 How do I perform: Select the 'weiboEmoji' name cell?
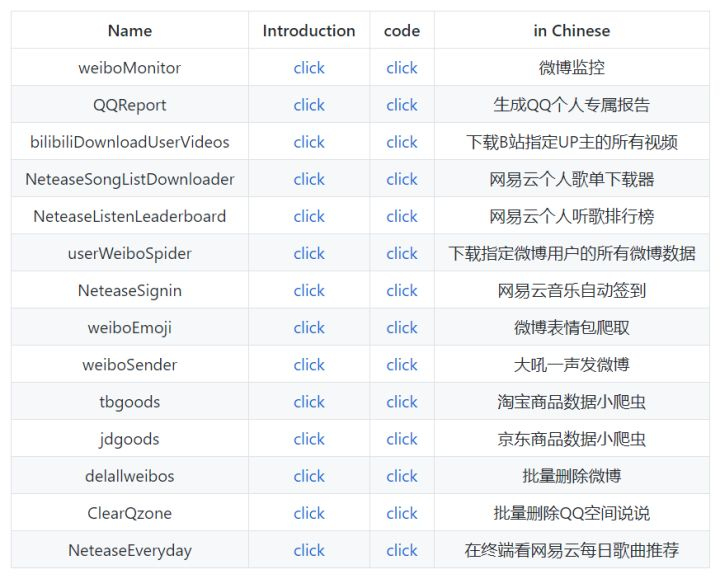point(130,328)
